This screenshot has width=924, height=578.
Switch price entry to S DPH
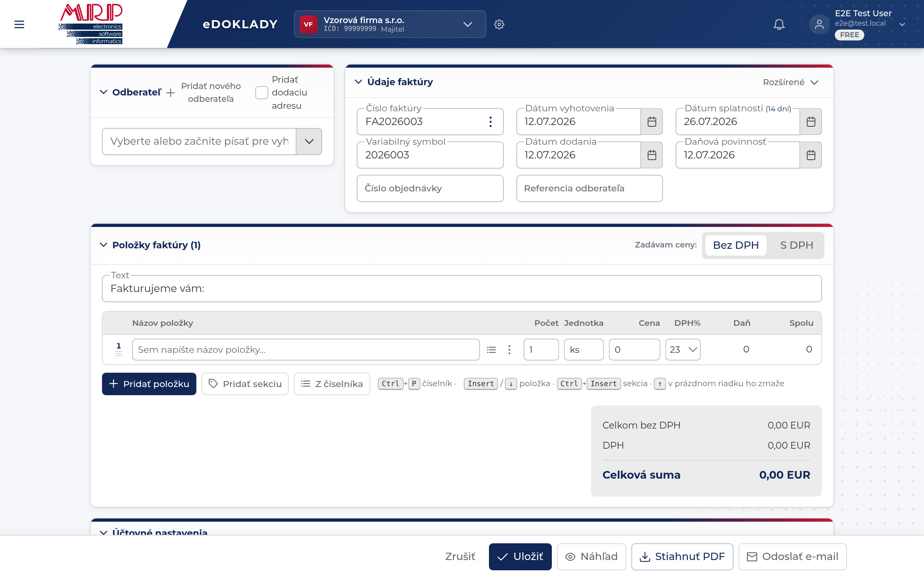(797, 245)
